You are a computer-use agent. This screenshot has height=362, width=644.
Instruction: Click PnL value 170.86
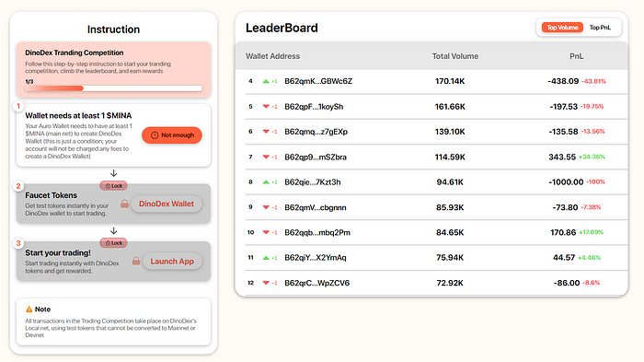click(563, 233)
